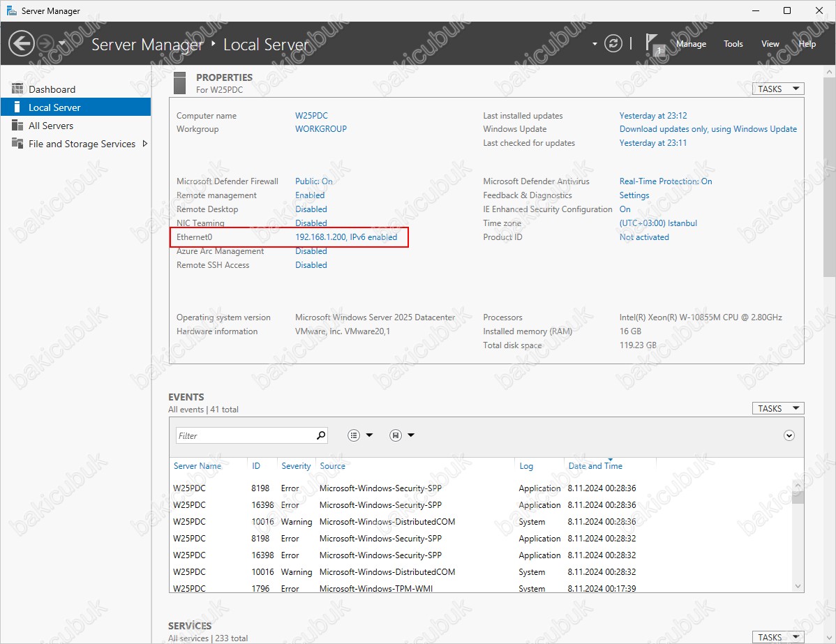The width and height of the screenshot is (836, 644).
Task: Open the events list criteria icon
Action: 354,435
